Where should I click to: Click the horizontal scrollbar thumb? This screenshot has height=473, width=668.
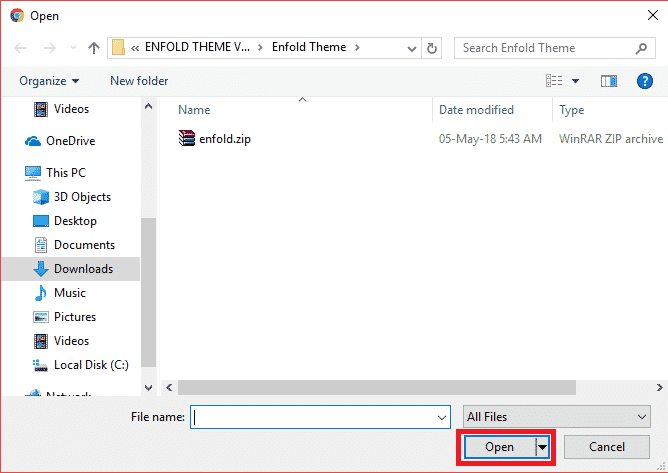[x=377, y=387]
